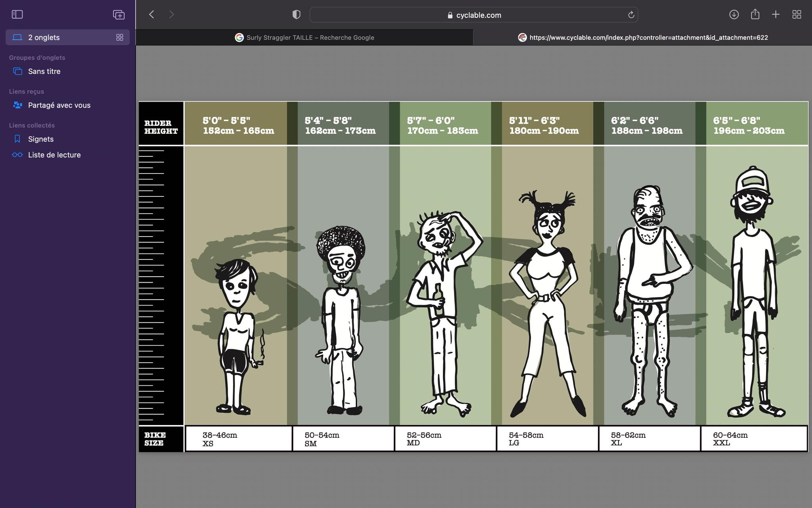Click the Groupes d'onglets heading
812x508 pixels.
37,58
